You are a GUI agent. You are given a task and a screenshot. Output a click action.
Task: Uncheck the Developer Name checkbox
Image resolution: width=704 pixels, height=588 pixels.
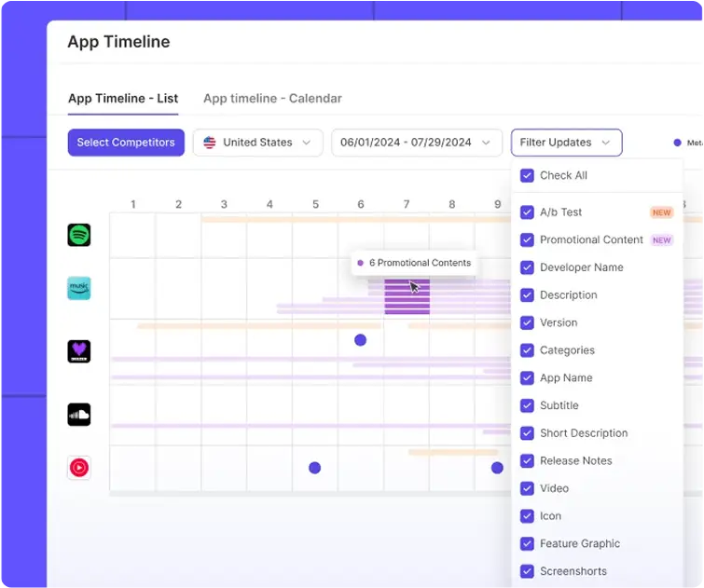coord(527,267)
